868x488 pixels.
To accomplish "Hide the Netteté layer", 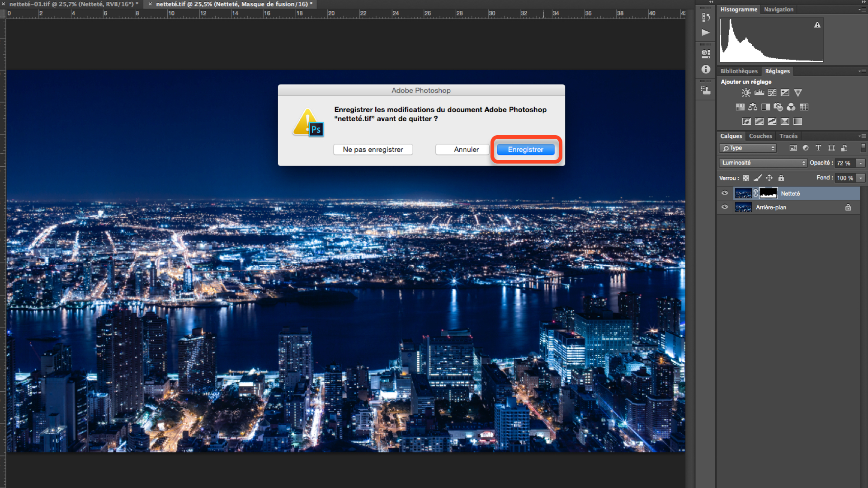I will [725, 193].
